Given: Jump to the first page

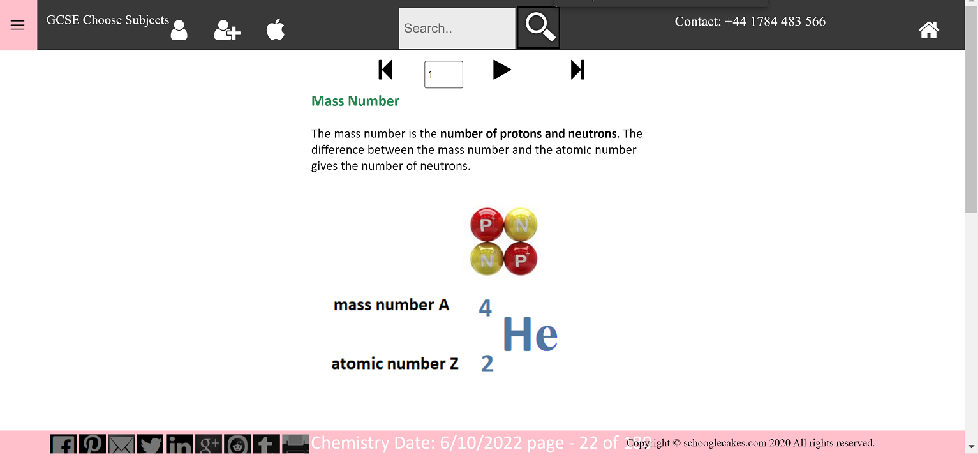Looking at the screenshot, I should click(x=385, y=70).
